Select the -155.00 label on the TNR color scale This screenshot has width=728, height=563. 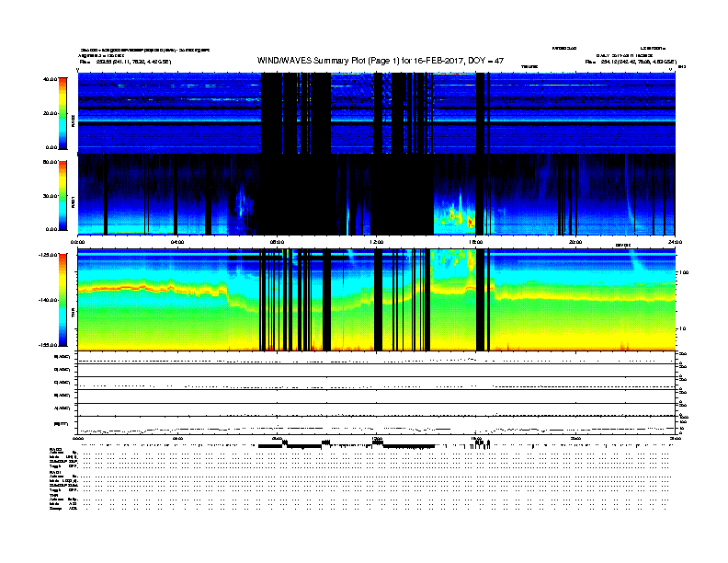coord(49,345)
